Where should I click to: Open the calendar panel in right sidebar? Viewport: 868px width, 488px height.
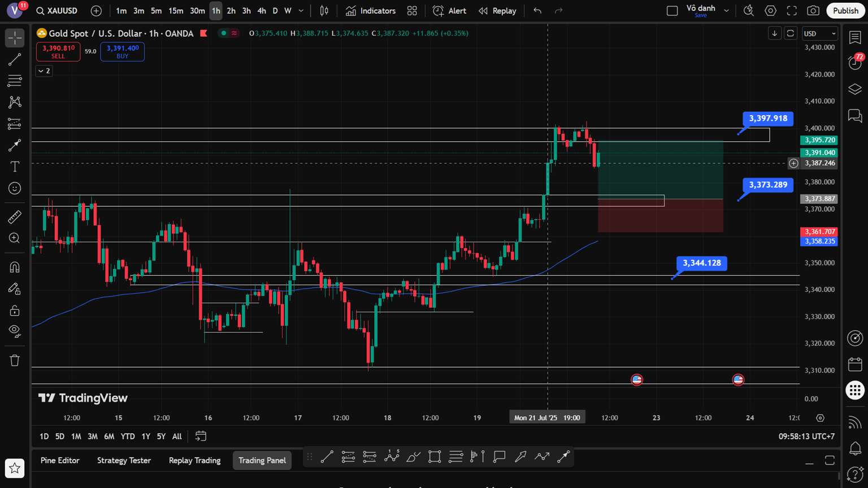tap(855, 364)
